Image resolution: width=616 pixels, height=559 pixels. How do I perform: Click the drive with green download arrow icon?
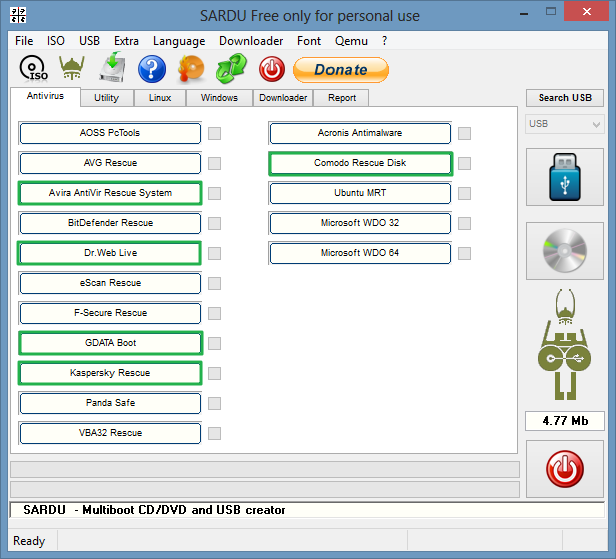pyautogui.click(x=112, y=67)
